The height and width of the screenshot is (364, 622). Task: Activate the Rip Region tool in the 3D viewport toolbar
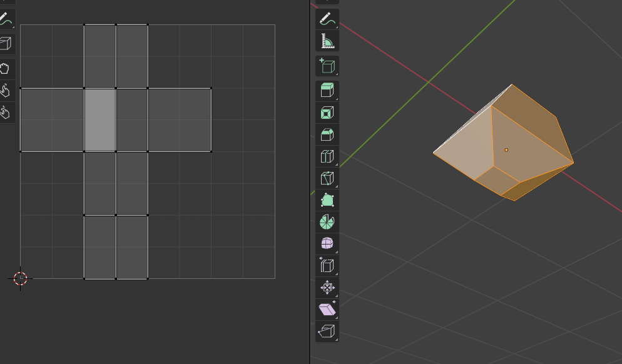(327, 331)
